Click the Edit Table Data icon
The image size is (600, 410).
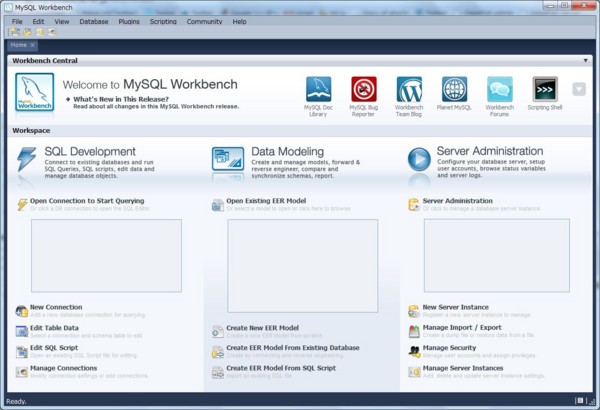tap(21, 331)
